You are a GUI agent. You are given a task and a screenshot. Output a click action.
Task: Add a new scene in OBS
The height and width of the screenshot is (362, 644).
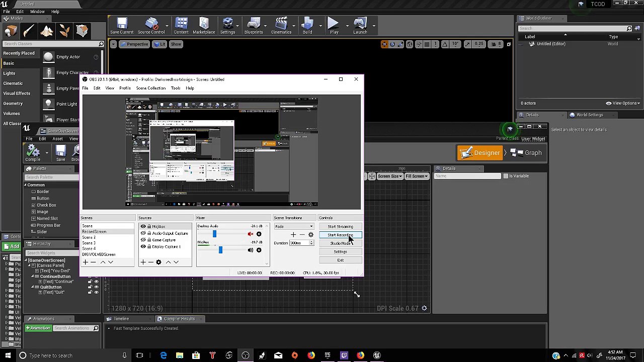tap(86, 262)
